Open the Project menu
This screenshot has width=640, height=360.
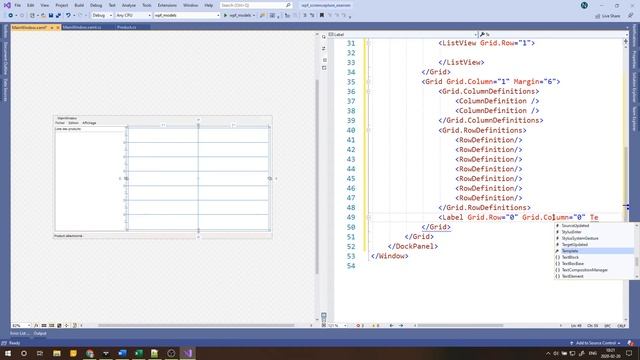pyautogui.click(x=62, y=5)
